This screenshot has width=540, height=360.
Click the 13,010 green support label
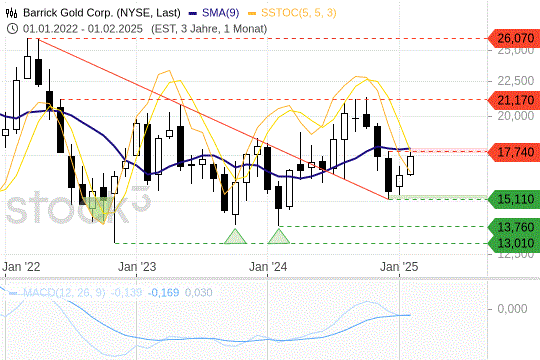(514, 243)
